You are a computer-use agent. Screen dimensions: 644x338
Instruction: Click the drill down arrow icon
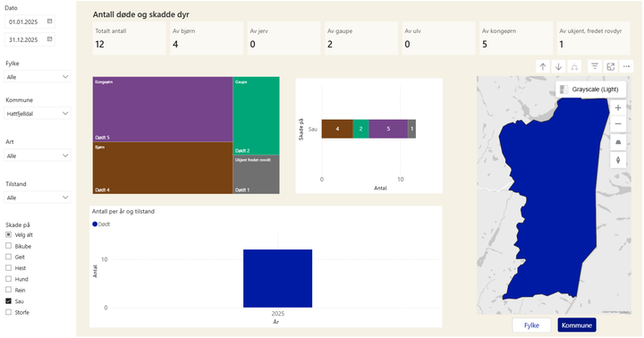pyautogui.click(x=558, y=66)
